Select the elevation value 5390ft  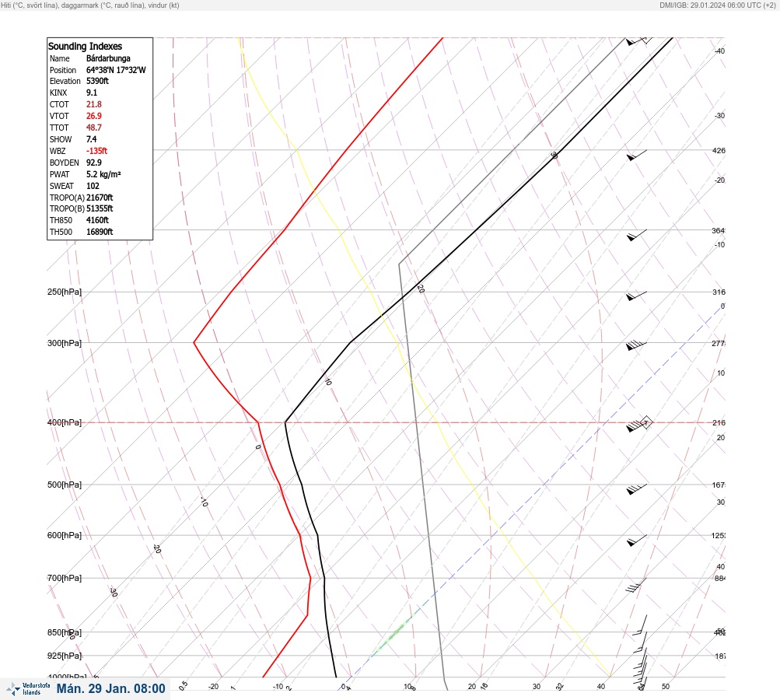point(97,81)
